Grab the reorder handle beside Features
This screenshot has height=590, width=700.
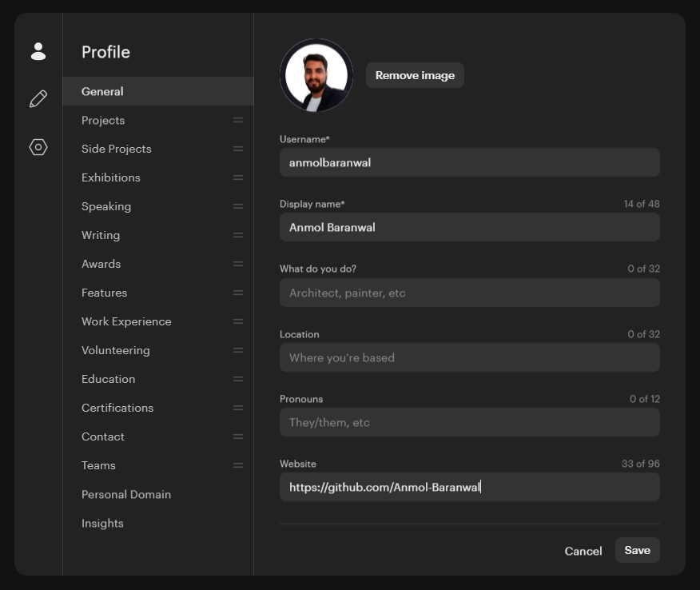[x=238, y=293]
